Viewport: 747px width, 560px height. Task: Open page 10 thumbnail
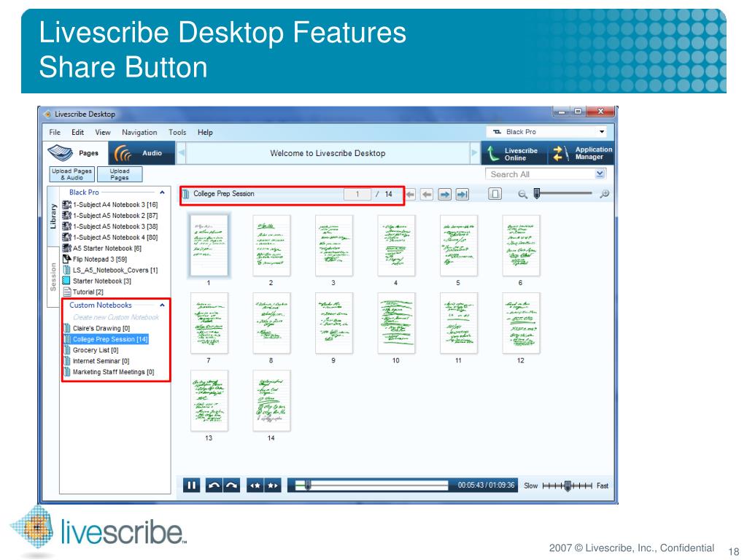[396, 323]
